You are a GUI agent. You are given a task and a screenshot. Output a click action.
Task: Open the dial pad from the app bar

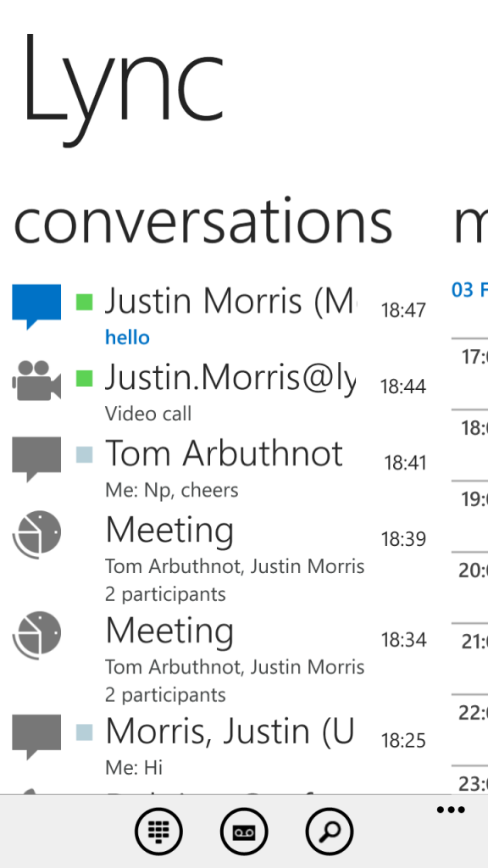(159, 832)
